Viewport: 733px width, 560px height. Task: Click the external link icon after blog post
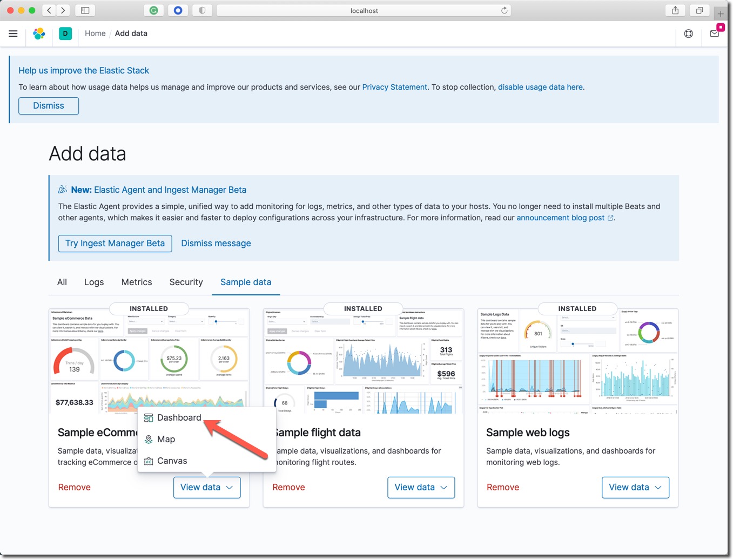point(610,218)
